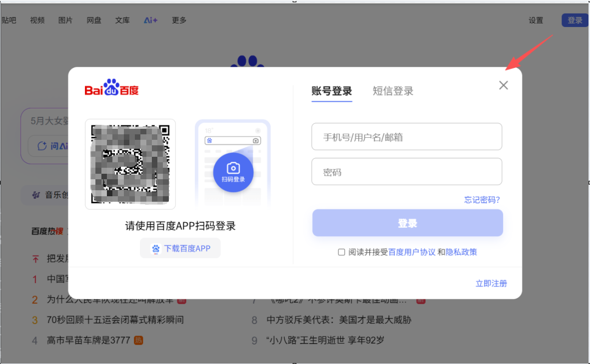Check the agreement checkbox before 阅读并接受

[x=341, y=252]
